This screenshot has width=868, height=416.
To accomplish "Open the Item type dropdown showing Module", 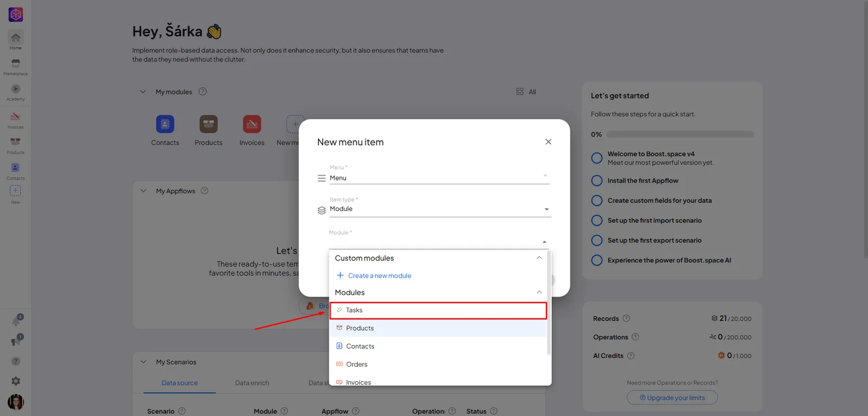I will 440,209.
